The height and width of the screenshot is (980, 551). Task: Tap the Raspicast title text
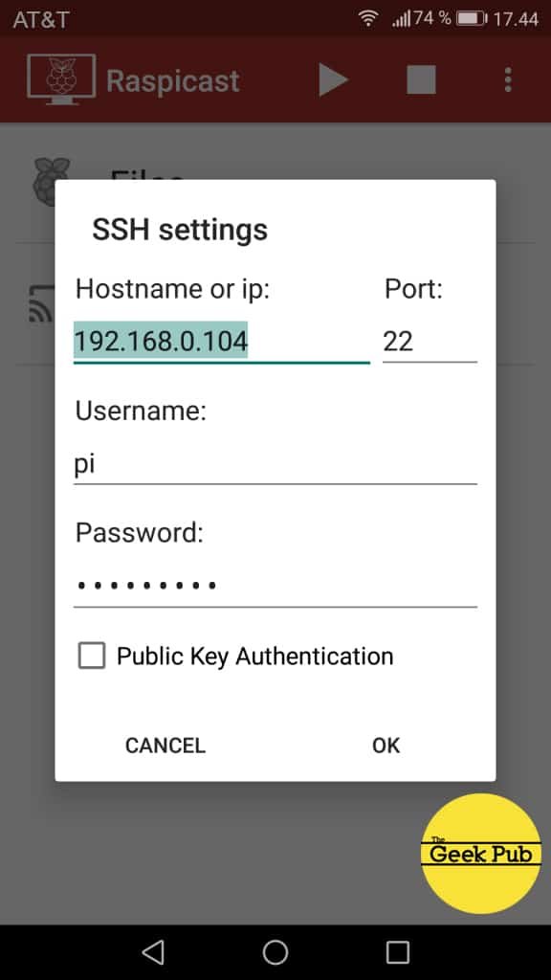[x=173, y=80]
